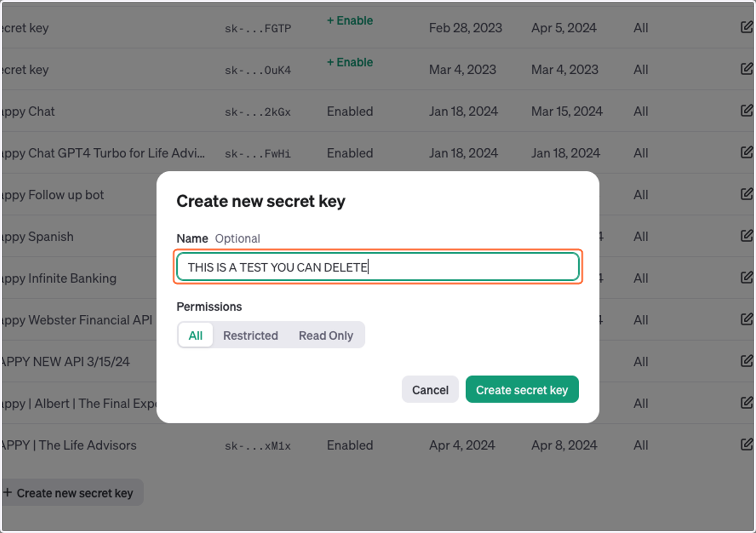This screenshot has width=756, height=533.
Task: Cancel the new secret key dialog
Action: pyautogui.click(x=430, y=390)
